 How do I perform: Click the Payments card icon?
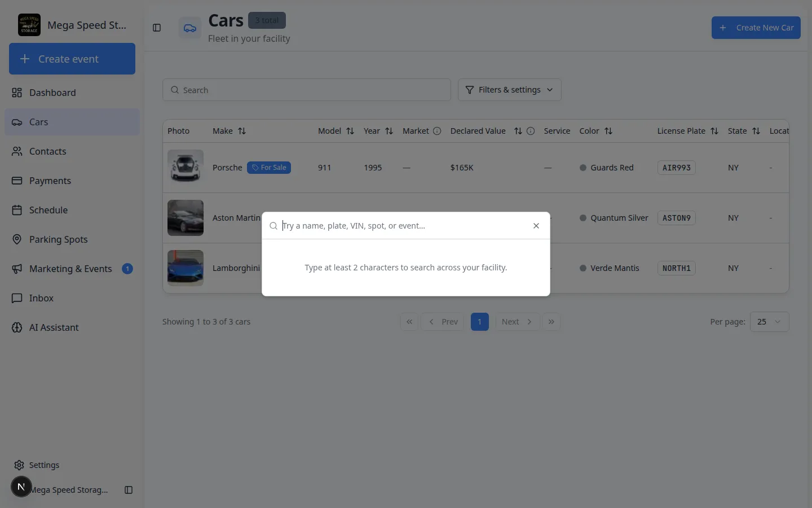coord(17,181)
